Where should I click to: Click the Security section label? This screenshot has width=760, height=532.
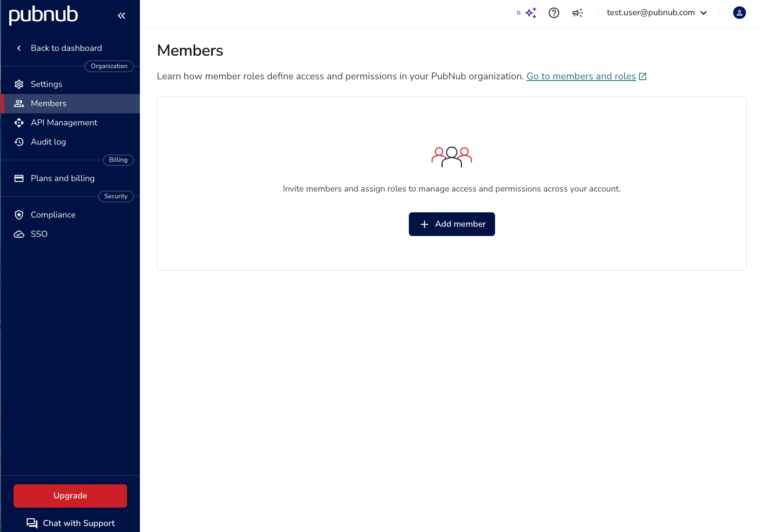(116, 196)
